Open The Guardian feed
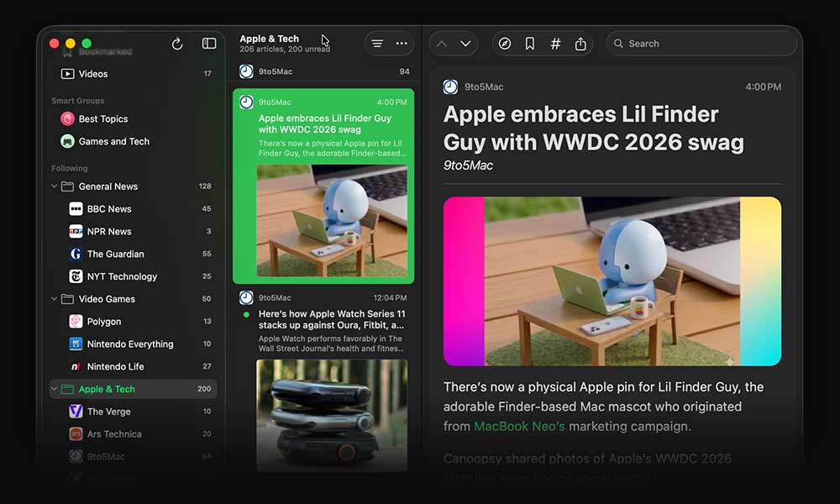This screenshot has width=840, height=504. (134, 254)
